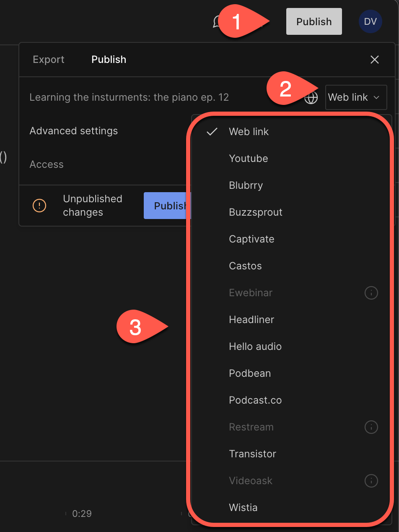Open the Web link destination dropdown

[356, 97]
